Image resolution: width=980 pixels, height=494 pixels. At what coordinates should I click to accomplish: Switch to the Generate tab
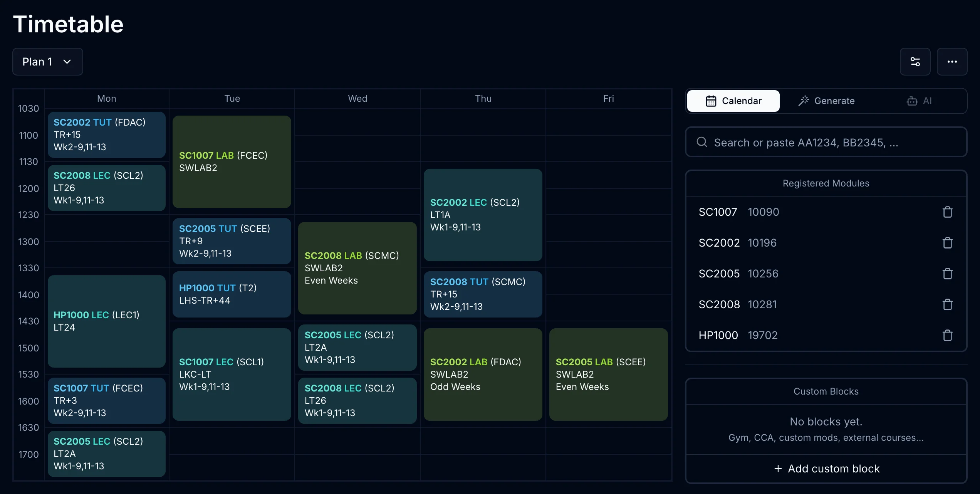[x=826, y=101]
